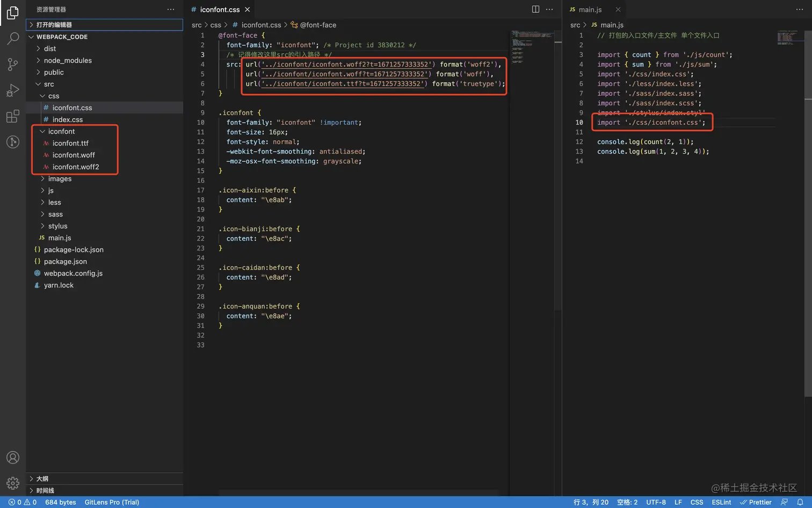Image resolution: width=812 pixels, height=508 pixels.
Task: Expand the 大纲 outline section
Action: point(105,478)
